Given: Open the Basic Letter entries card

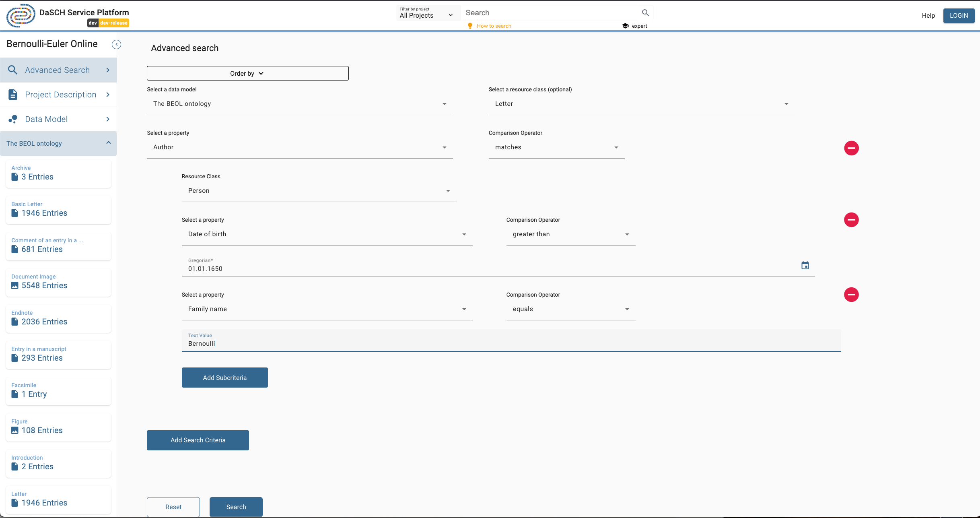Looking at the screenshot, I should pos(58,210).
